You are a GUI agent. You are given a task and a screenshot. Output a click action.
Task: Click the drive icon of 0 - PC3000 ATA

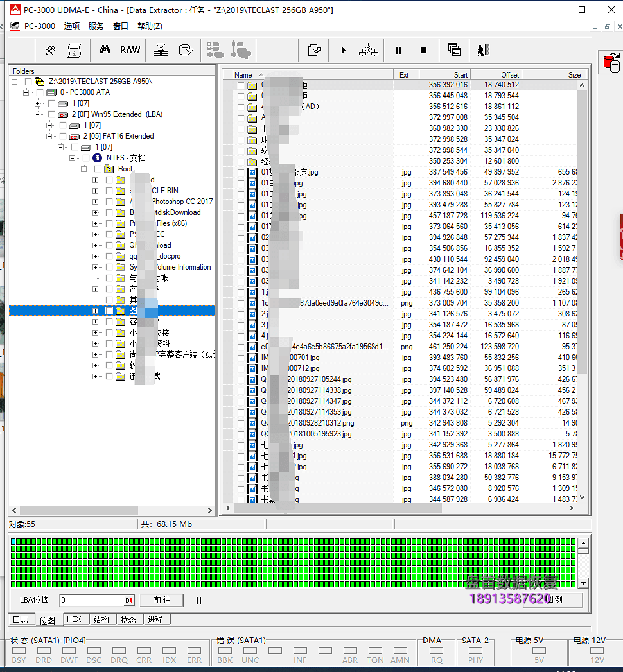click(51, 92)
